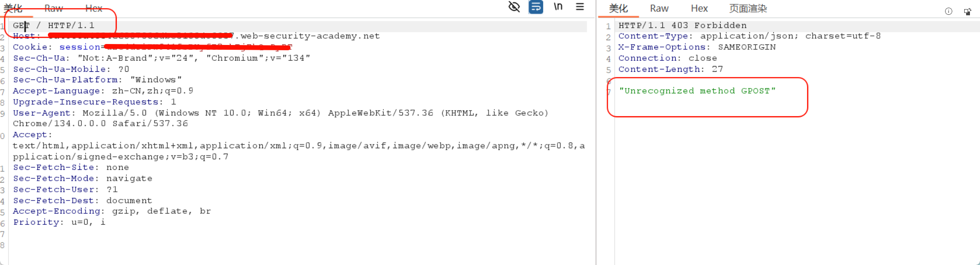
Task: Click the GET method in the request line
Action: 21,25
